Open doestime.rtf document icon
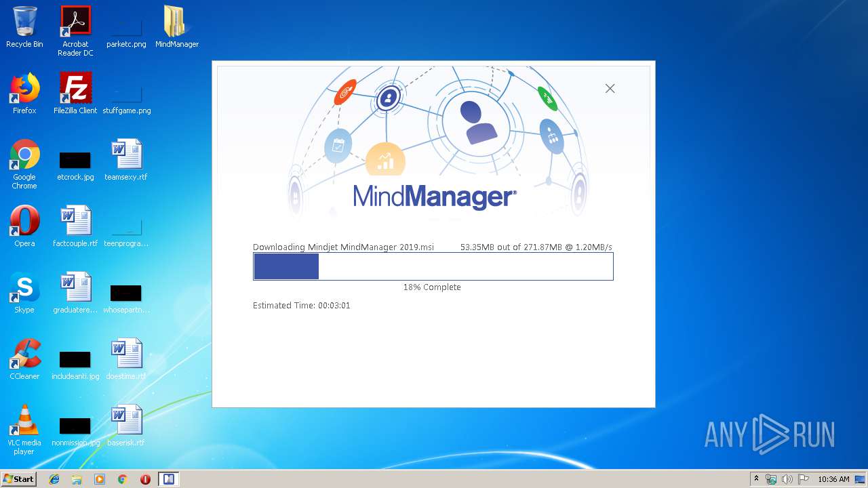The image size is (868, 488). [126, 359]
